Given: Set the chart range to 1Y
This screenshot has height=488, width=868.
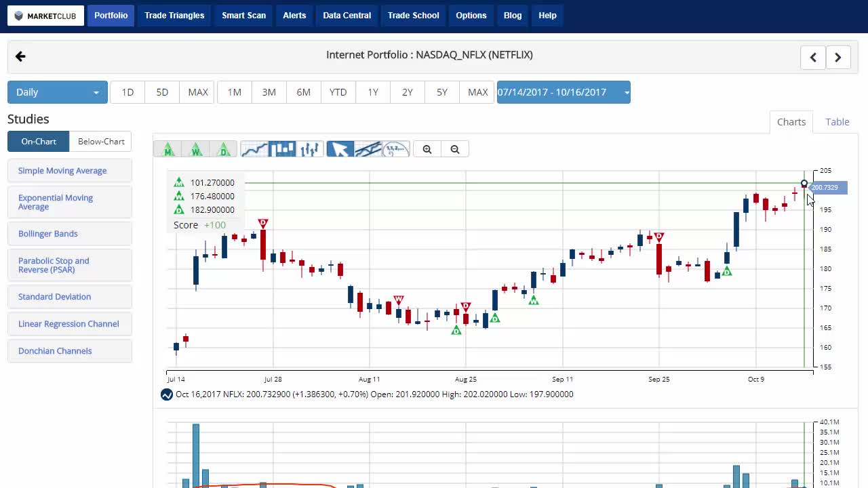Looking at the screenshot, I should coord(373,92).
